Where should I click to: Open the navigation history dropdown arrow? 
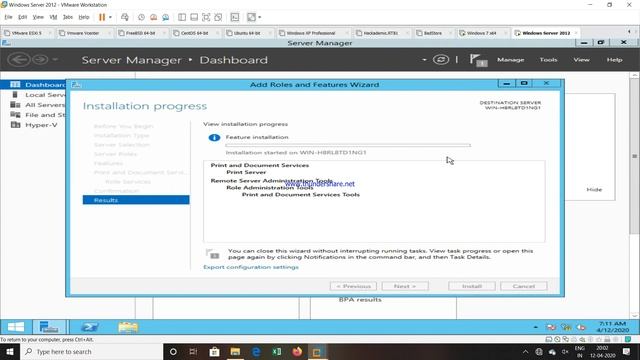pyautogui.click(x=55, y=60)
